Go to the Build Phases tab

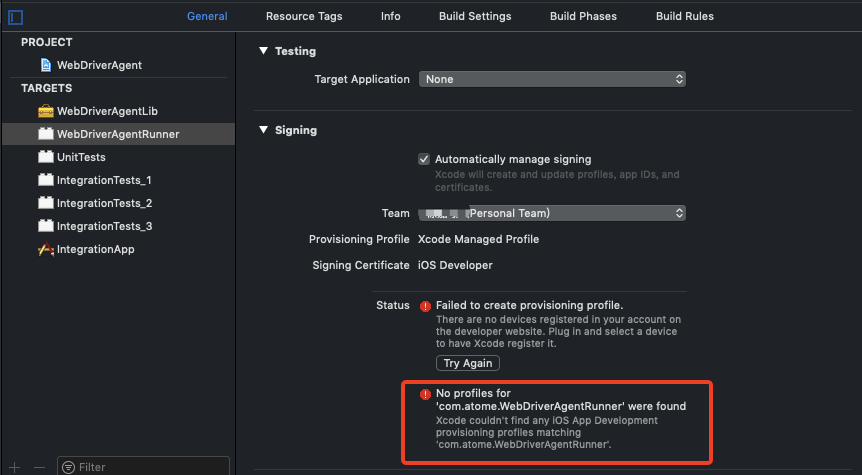[583, 16]
